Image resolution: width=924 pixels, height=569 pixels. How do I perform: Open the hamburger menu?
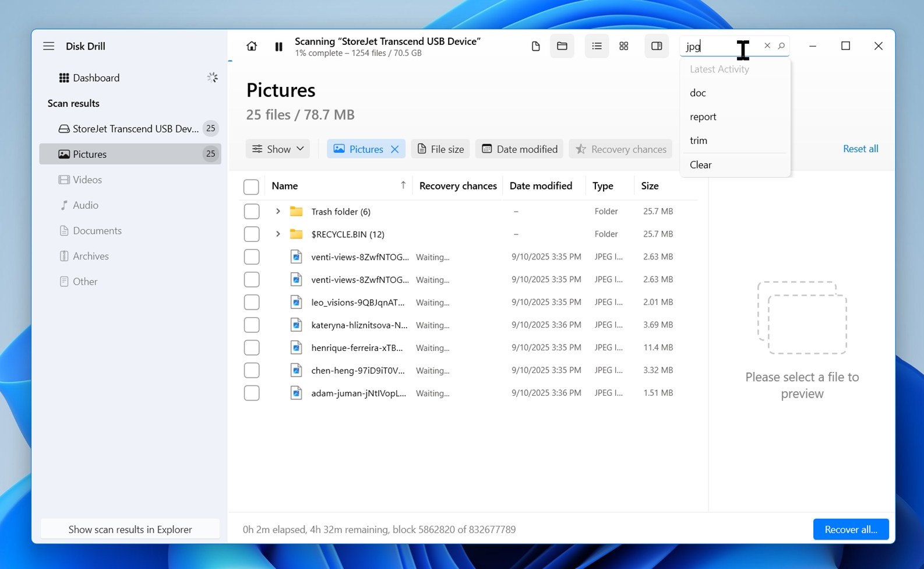click(x=49, y=46)
